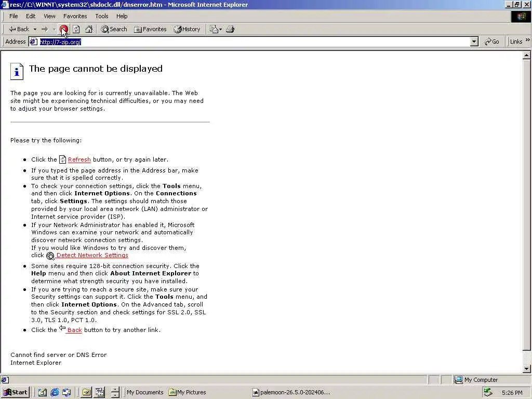Open the Help menu
The width and height of the screenshot is (532, 399).
(122, 16)
